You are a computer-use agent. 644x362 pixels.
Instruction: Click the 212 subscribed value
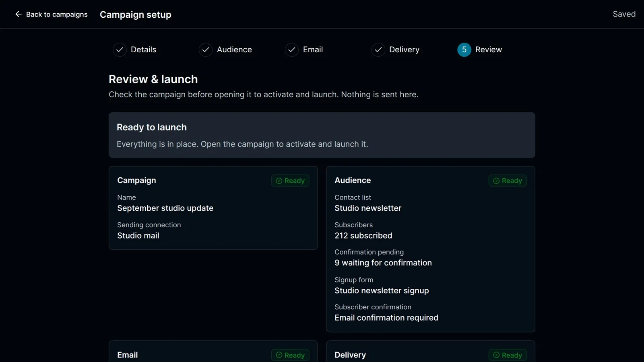point(363,236)
